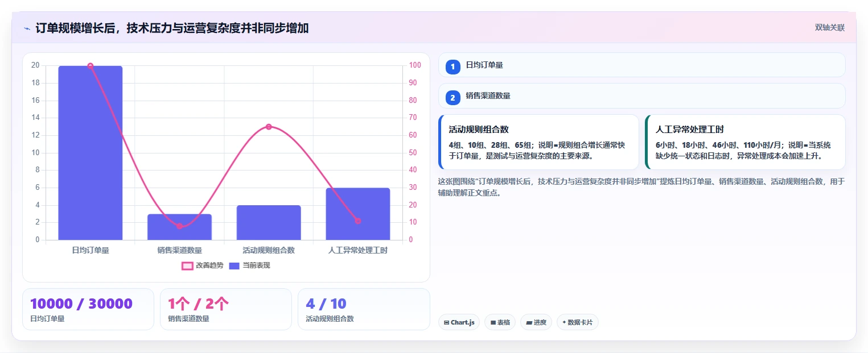
Task: Click the line point at value 100
Action: 90,66
